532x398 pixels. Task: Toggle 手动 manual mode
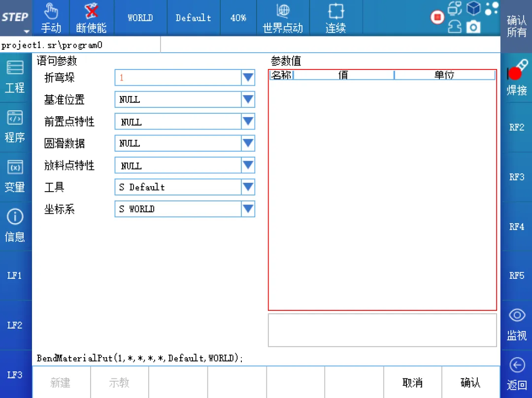[x=51, y=18]
